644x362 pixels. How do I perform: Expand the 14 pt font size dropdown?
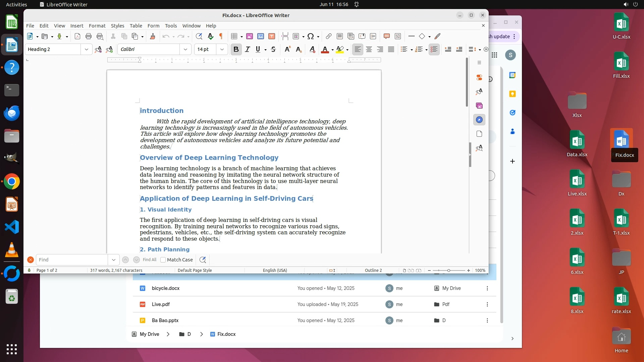click(222, 49)
